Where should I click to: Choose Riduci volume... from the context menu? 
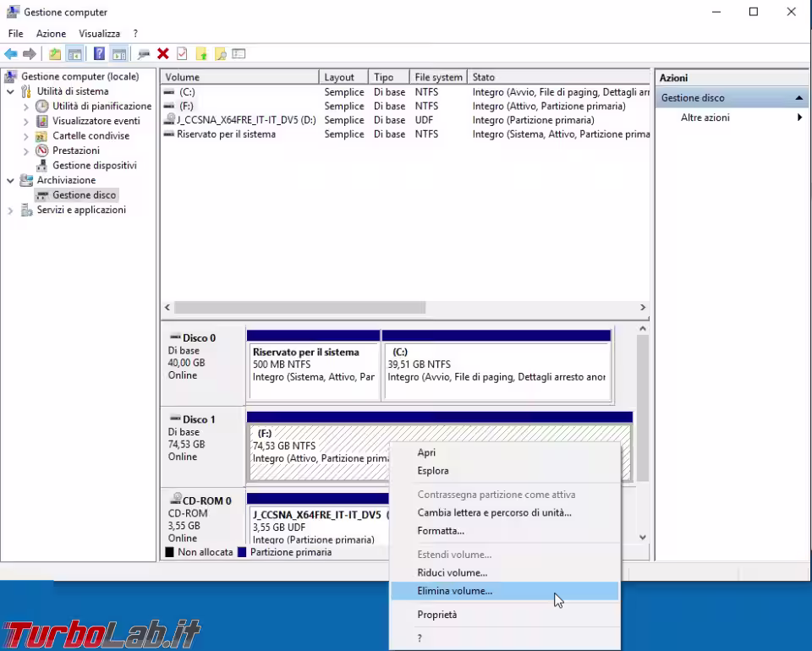[x=505, y=573]
